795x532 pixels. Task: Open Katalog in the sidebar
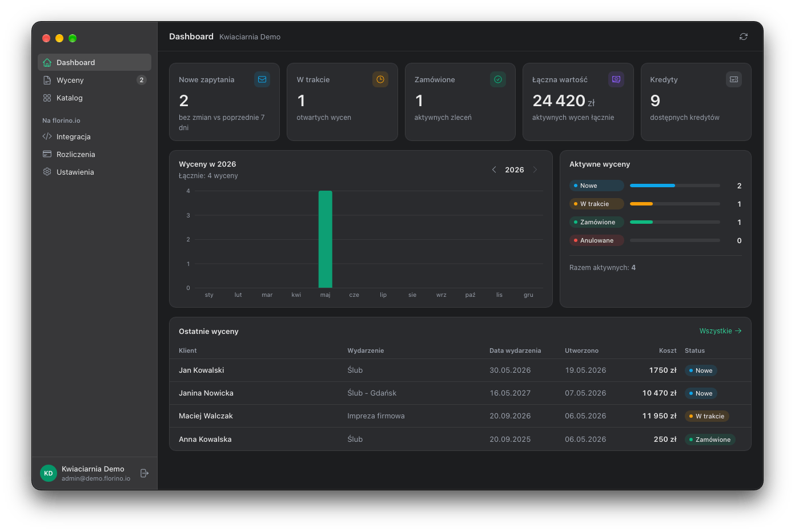point(95,98)
